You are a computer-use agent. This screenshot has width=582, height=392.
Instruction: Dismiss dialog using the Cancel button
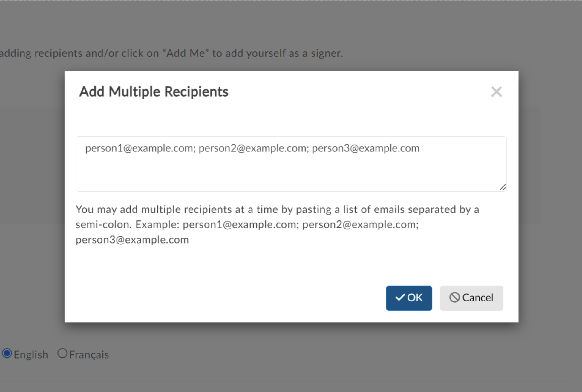click(471, 298)
